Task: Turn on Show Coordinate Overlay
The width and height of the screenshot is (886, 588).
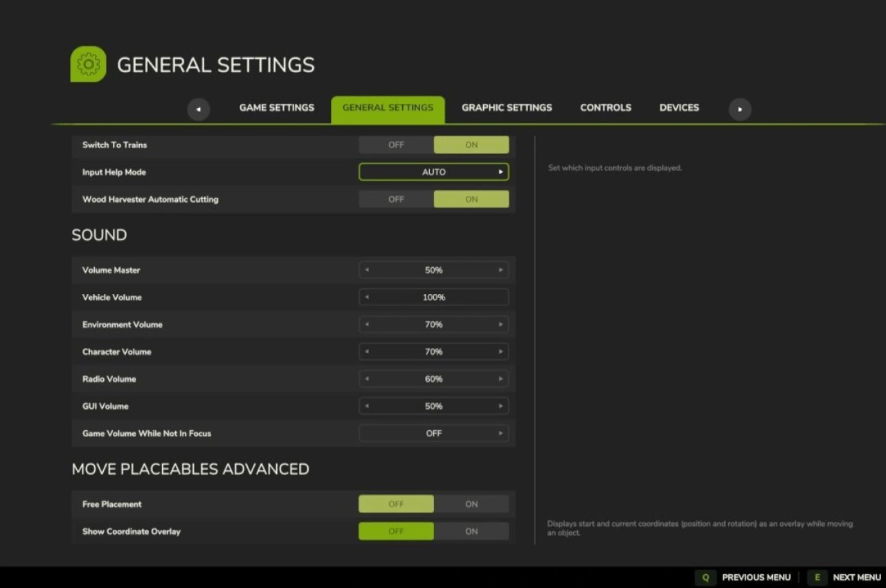Action: tap(471, 531)
